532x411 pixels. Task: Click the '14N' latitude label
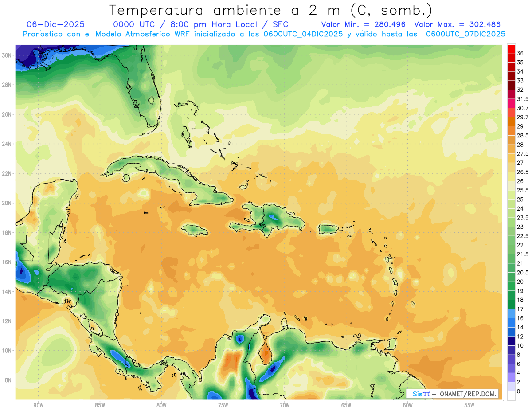(x=8, y=291)
